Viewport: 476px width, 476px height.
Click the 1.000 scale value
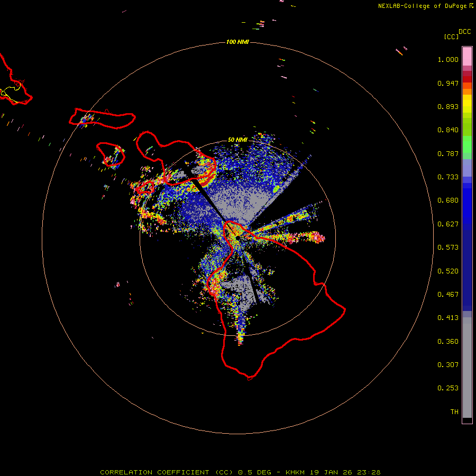[448, 59]
